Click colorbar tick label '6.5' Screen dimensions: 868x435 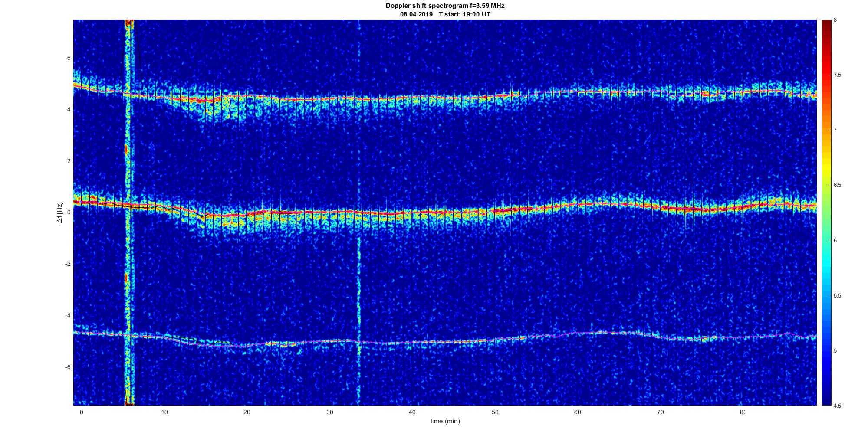pos(837,185)
